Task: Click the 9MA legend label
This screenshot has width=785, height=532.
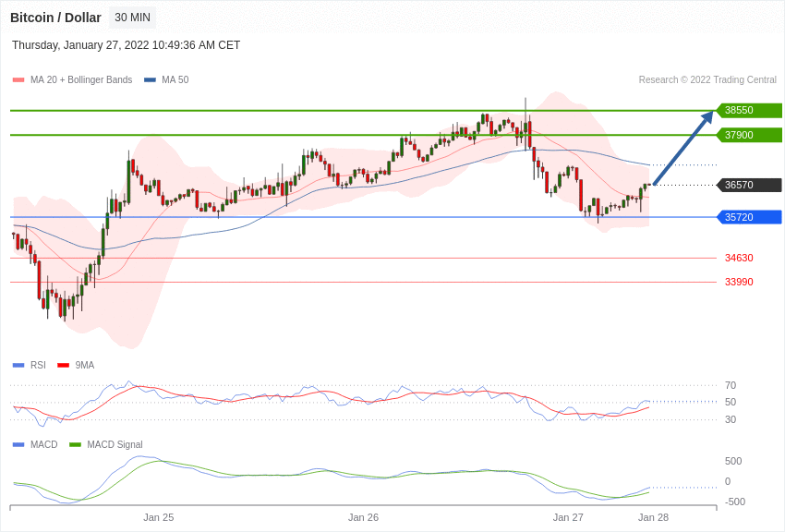Action: pos(85,366)
